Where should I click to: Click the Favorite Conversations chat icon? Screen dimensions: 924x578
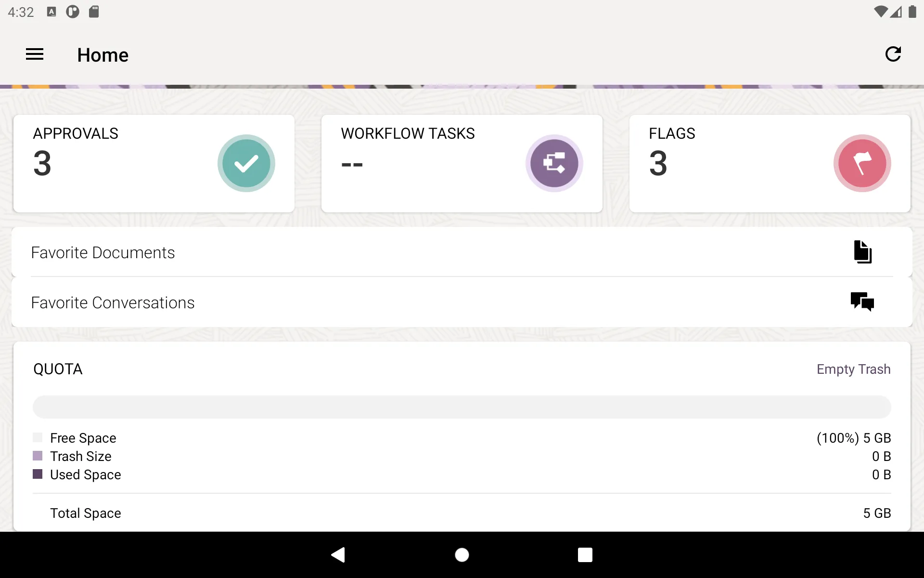pos(862,302)
